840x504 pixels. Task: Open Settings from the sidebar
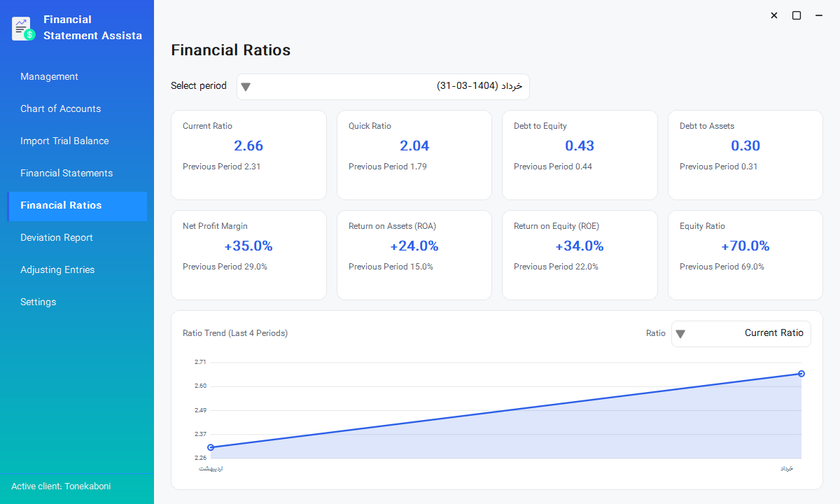click(77, 302)
